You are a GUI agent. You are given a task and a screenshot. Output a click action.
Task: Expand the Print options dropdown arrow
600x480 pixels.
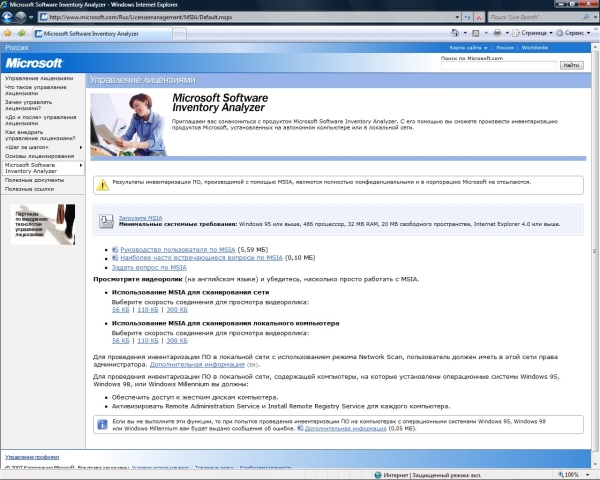pos(507,33)
